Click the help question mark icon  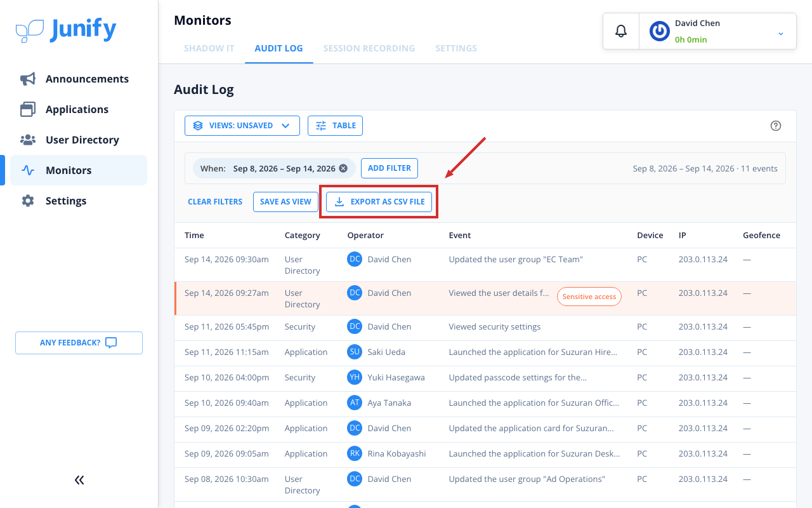775,126
